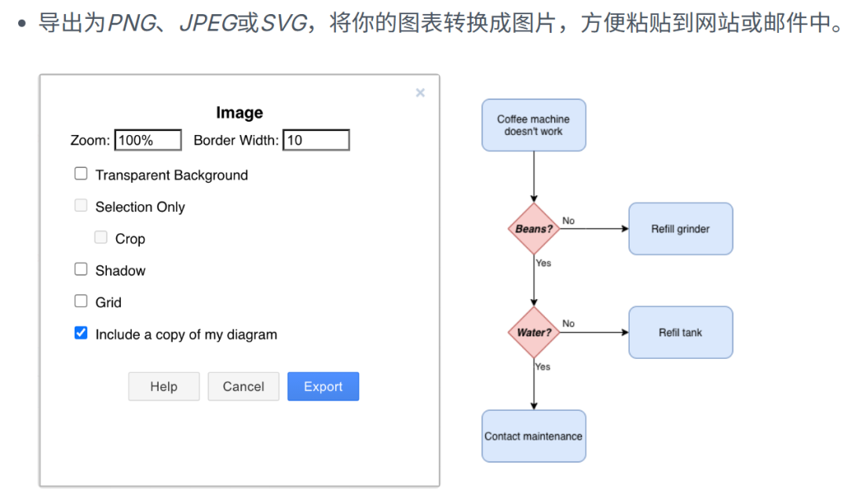Screen dimensions: 848x504
Task: Select the Beans? decision diamond
Action: pos(534,229)
